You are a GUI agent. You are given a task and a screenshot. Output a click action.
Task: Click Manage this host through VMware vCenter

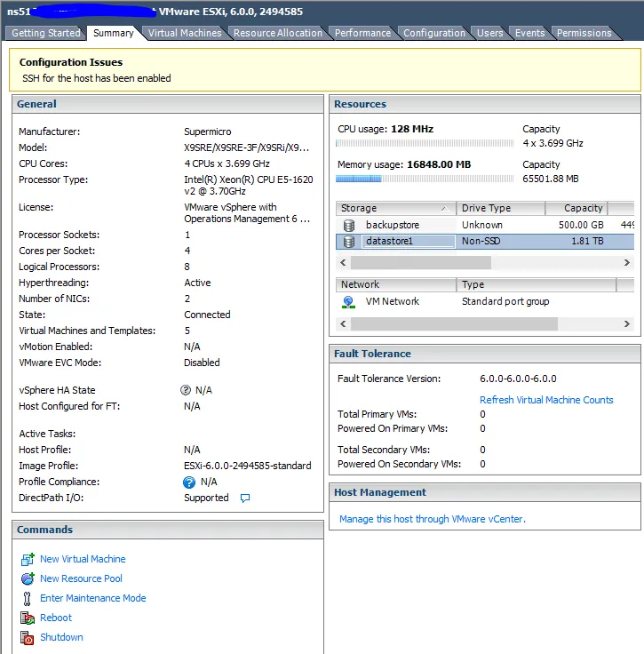(x=432, y=519)
